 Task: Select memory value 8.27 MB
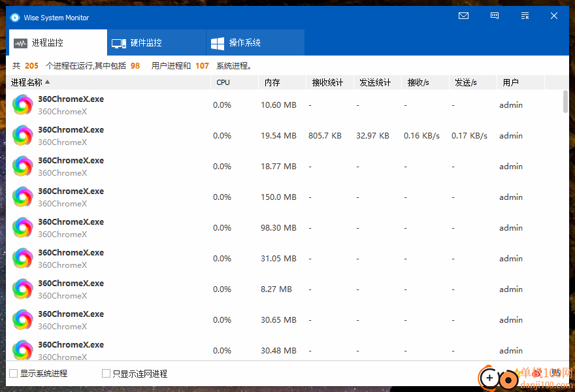pos(276,289)
